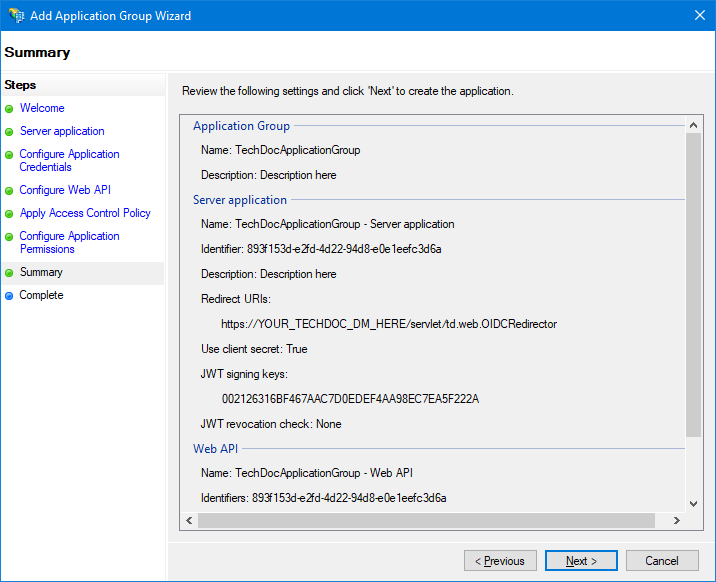Image resolution: width=716 pixels, height=582 pixels.
Task: Click green bullet beside Configure Web API
Action: pos(9,191)
